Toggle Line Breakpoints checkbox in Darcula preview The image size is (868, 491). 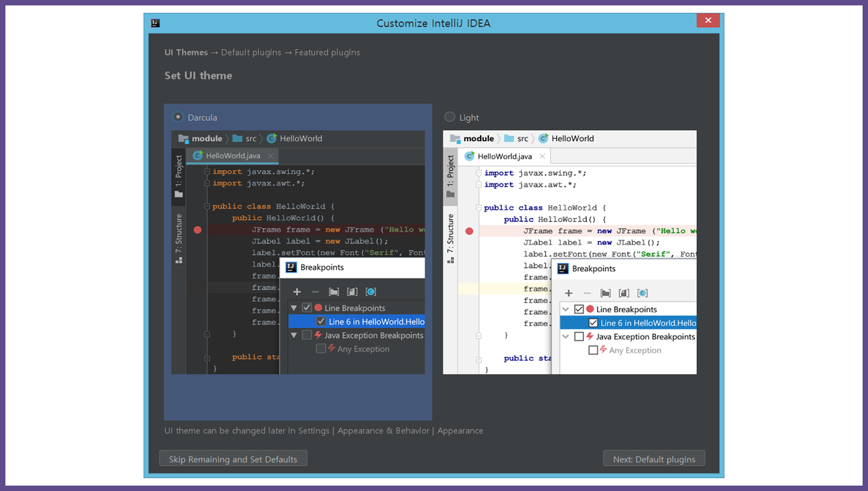(x=307, y=308)
